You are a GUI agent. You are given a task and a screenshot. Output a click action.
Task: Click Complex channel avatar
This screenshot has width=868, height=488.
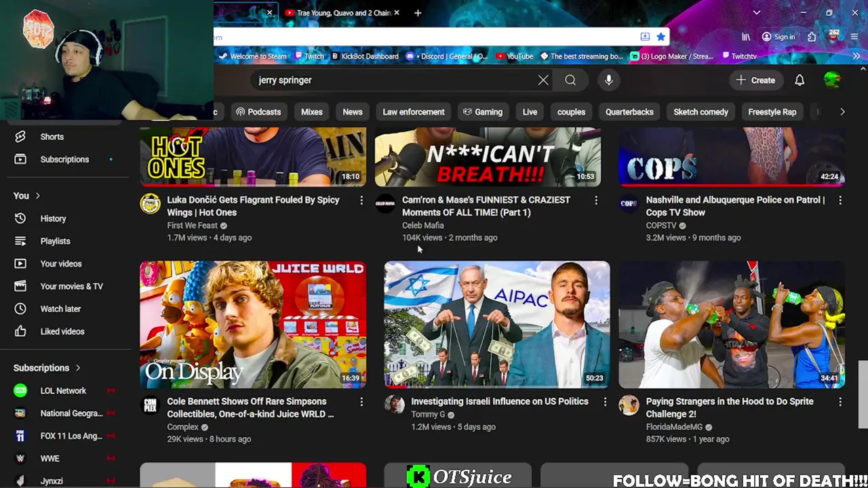tap(150, 405)
